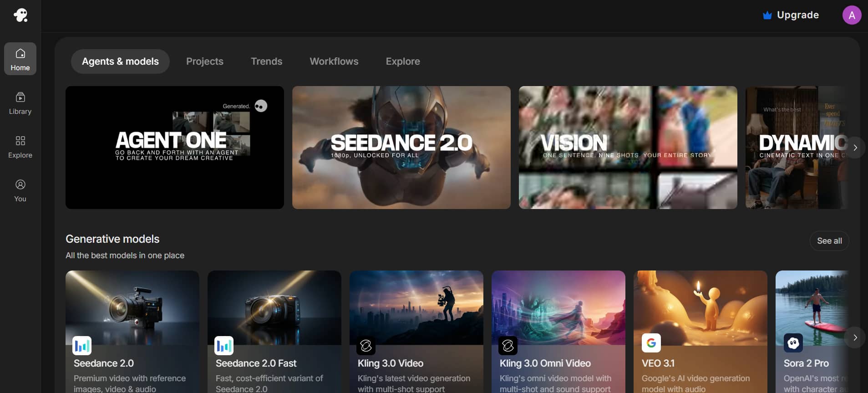Open Explore from the left sidebar
The image size is (868, 393).
point(20,147)
